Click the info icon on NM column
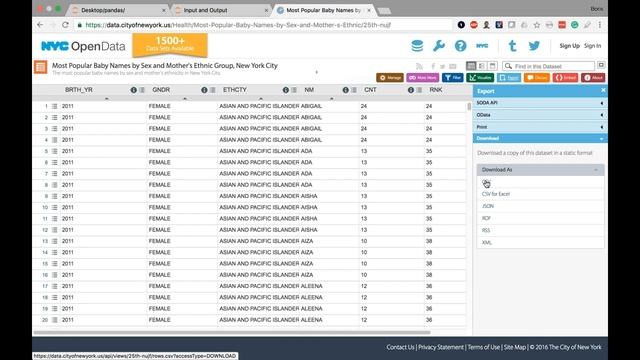Screen dimensions: 640x360 pos(345,90)
